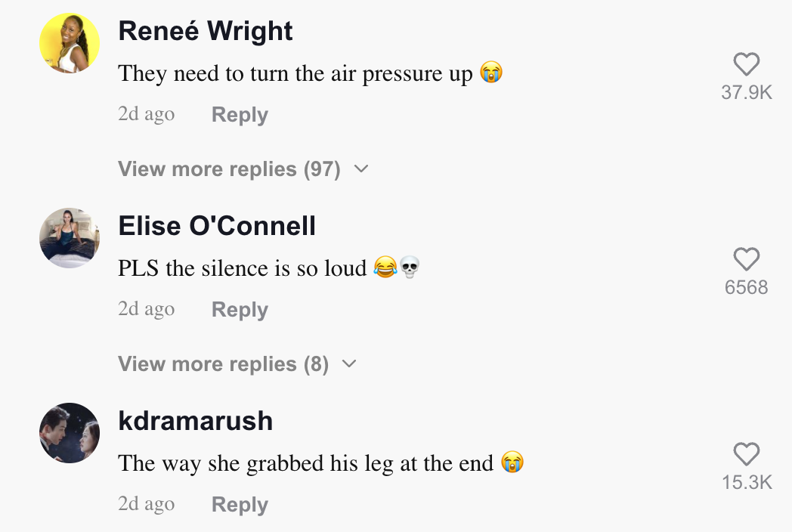Click the 37.9K like count
Screen dimensions: 792x532
tap(746, 93)
